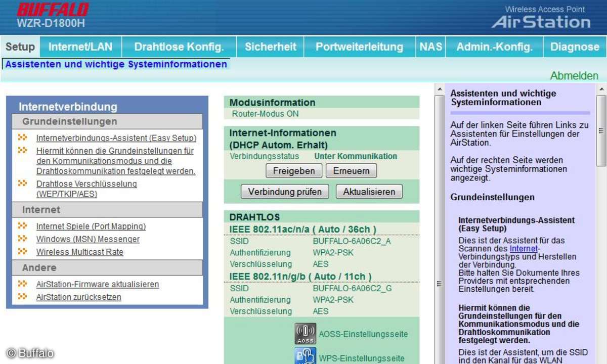Log out via the Abmelden link

pyautogui.click(x=574, y=76)
